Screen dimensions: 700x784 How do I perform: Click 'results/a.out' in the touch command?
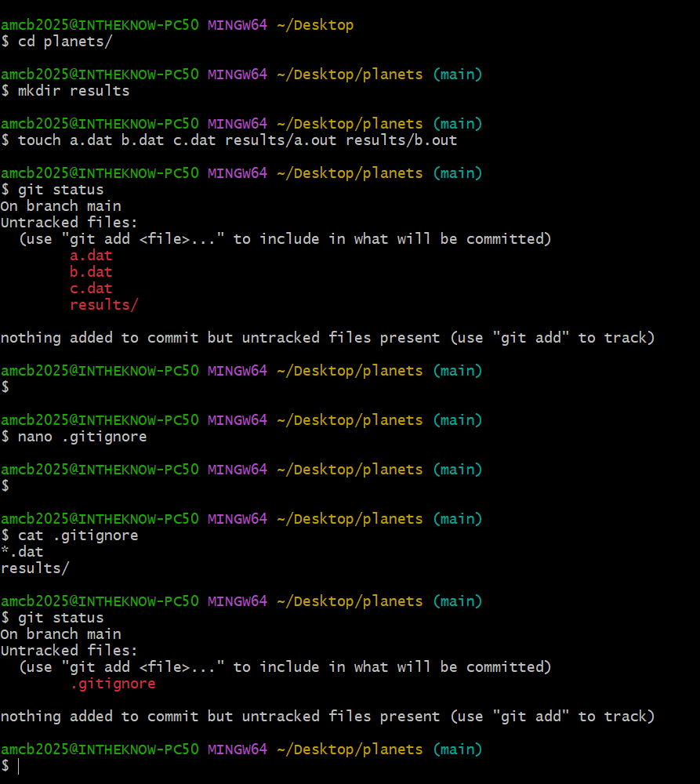click(x=281, y=140)
